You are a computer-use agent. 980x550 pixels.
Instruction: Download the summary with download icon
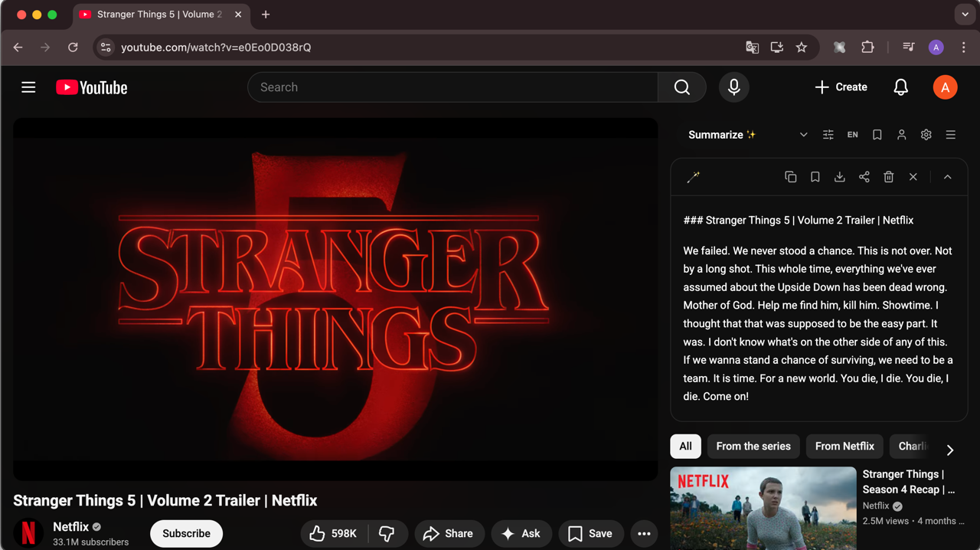839,177
